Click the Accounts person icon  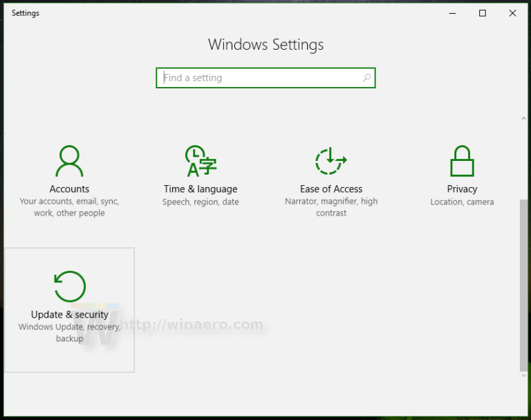click(x=69, y=162)
